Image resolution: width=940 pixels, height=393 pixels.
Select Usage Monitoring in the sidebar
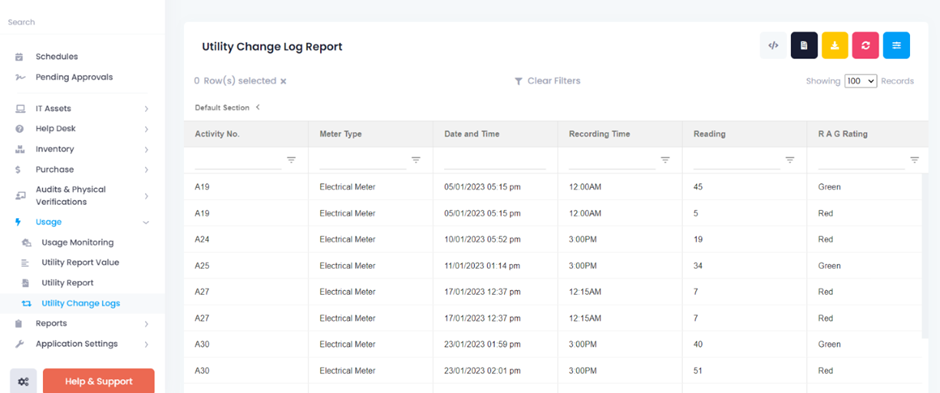[x=77, y=243]
